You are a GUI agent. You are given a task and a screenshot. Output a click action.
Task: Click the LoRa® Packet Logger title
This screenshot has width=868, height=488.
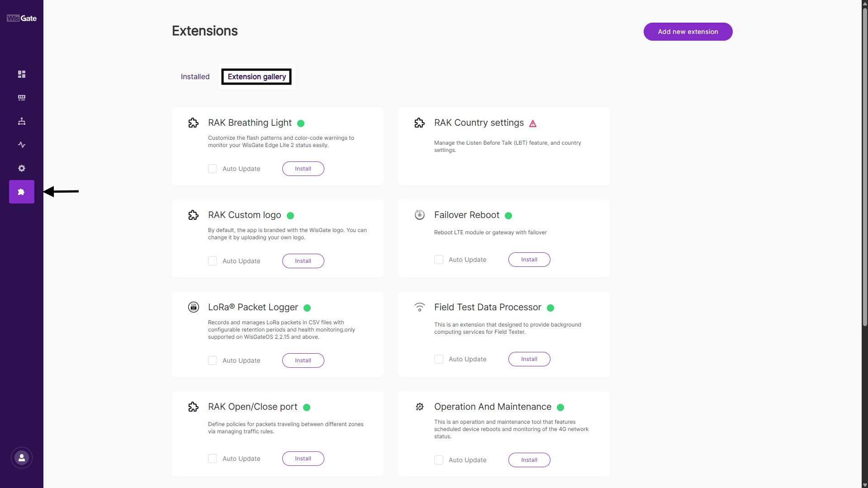click(253, 307)
